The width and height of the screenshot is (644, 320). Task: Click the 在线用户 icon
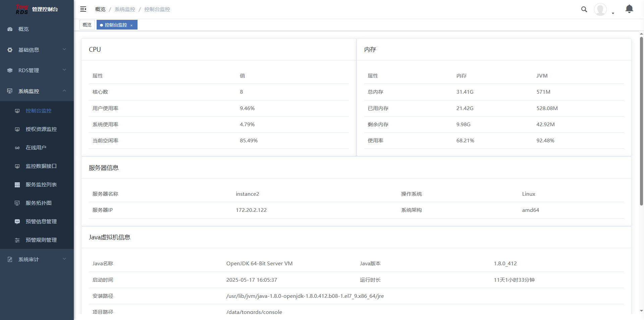point(17,148)
